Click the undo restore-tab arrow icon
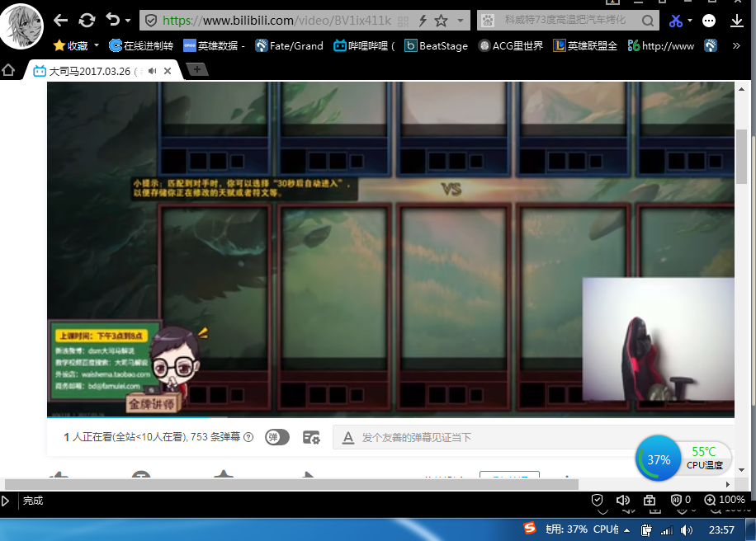The image size is (756, 541). tap(113, 20)
